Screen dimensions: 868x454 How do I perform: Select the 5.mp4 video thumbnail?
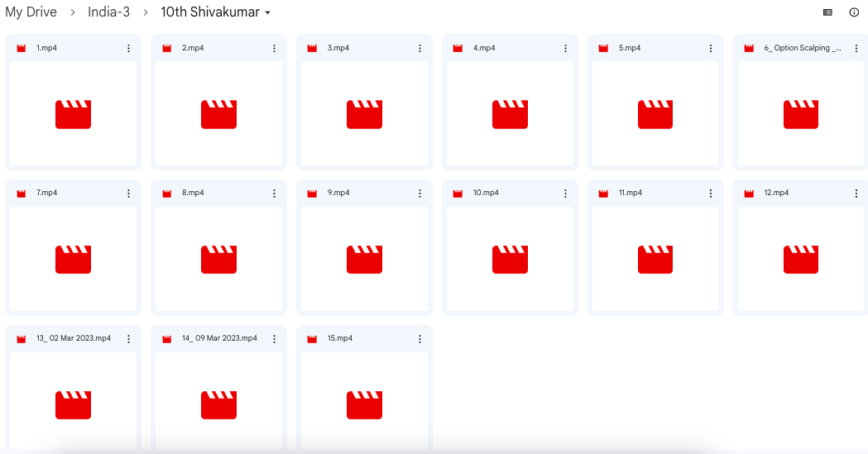(655, 114)
